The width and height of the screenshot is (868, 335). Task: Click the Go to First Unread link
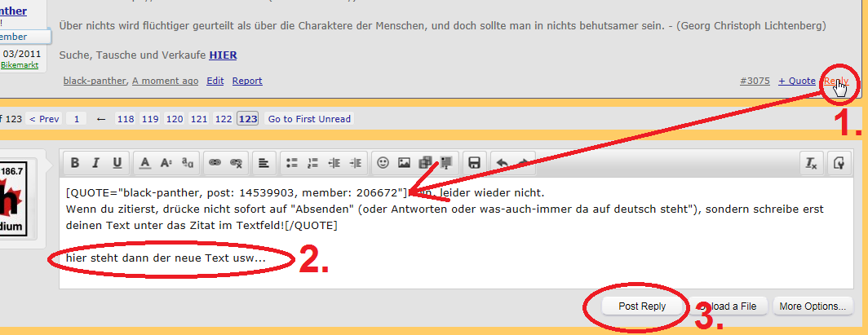[x=309, y=119]
